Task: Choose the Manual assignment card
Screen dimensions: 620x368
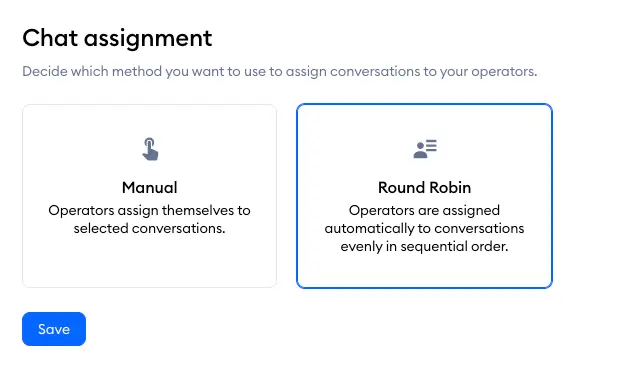Action: [149, 196]
